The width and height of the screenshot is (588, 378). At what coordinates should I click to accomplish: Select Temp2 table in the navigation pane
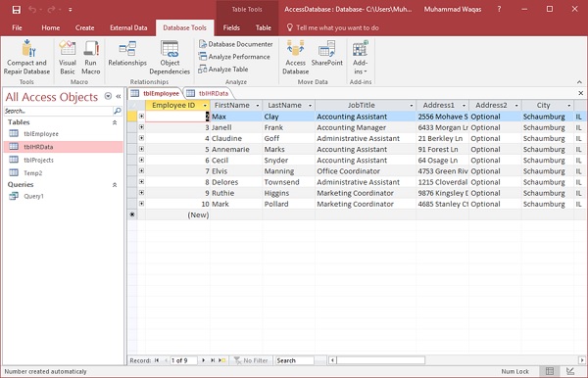[63, 173]
